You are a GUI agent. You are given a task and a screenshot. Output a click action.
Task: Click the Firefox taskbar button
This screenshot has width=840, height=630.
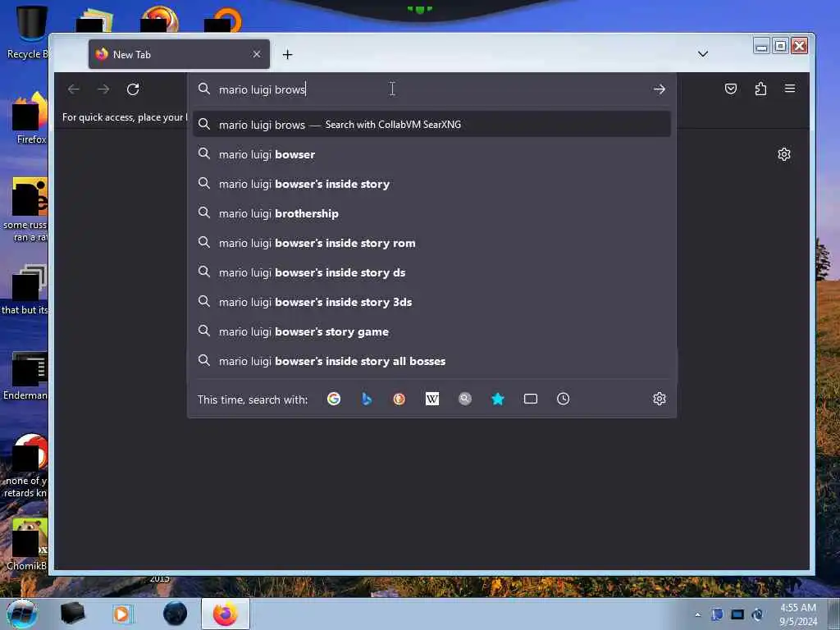point(226,614)
